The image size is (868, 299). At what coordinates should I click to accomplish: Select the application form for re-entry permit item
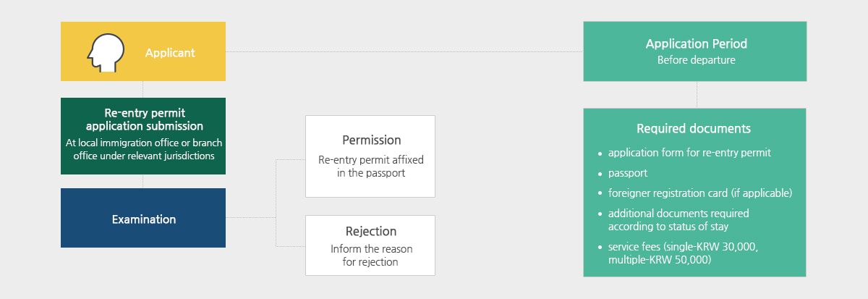[689, 153]
